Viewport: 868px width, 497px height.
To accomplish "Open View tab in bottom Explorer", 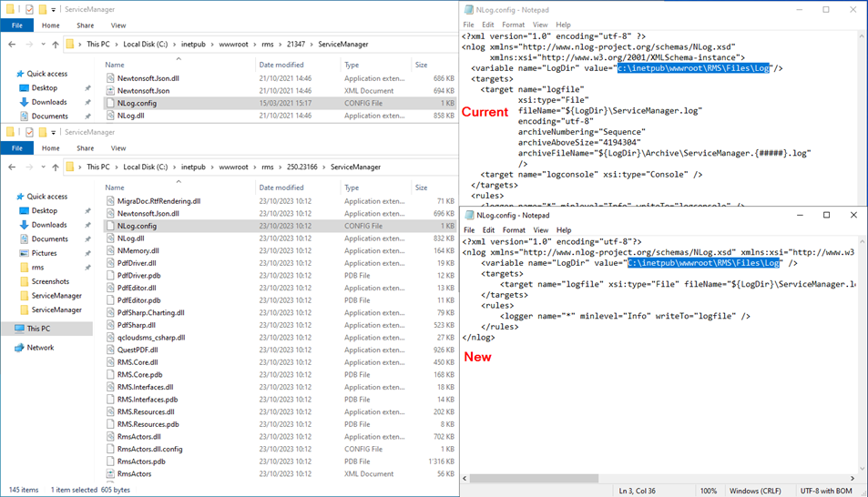I will click(x=117, y=148).
